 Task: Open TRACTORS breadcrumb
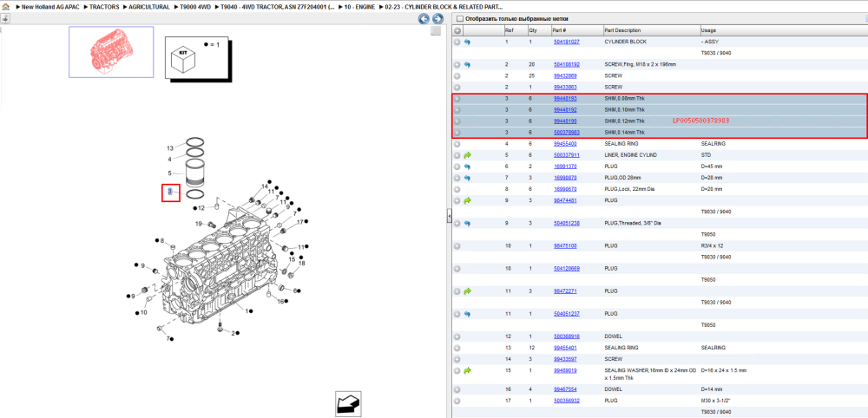(104, 7)
